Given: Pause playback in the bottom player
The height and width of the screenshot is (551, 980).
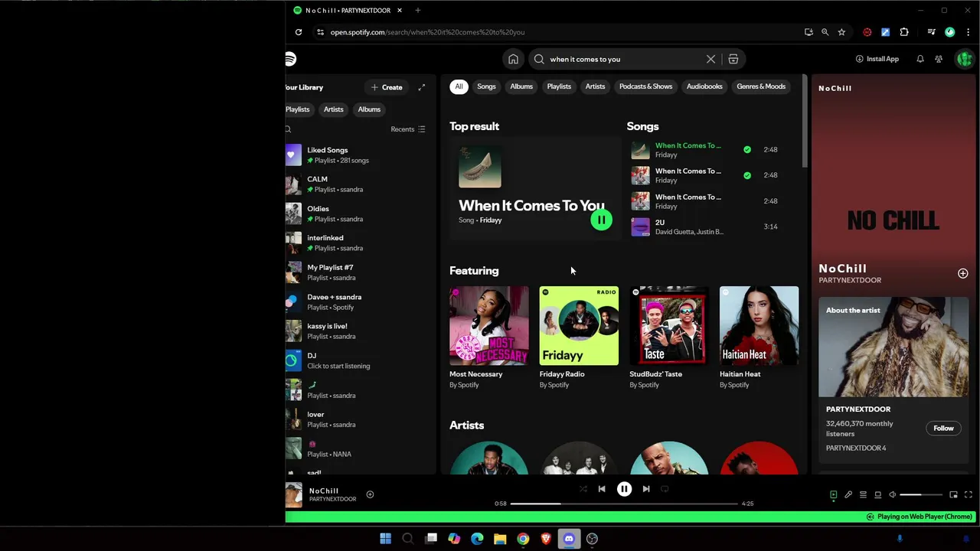Looking at the screenshot, I should (624, 489).
